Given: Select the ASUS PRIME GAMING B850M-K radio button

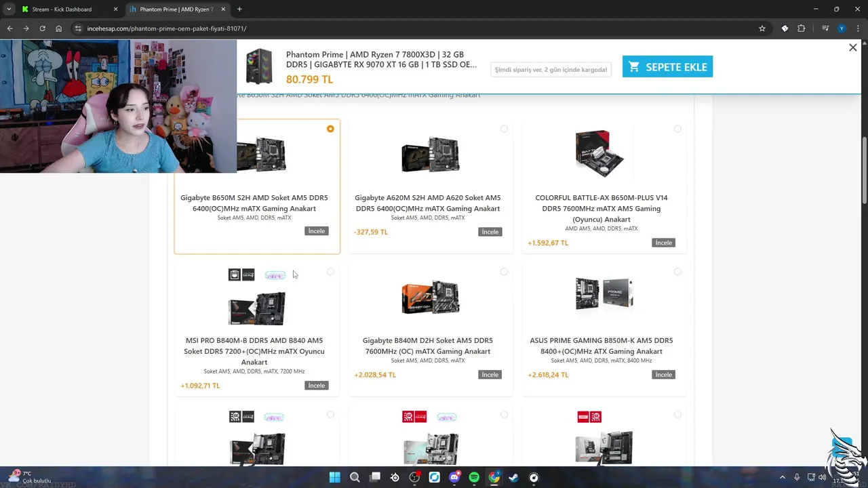Looking at the screenshot, I should (x=677, y=272).
